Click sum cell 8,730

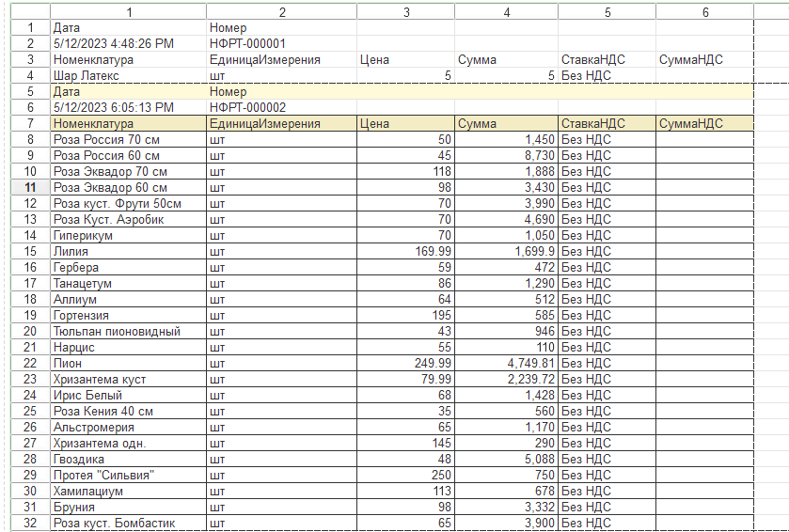(x=506, y=156)
